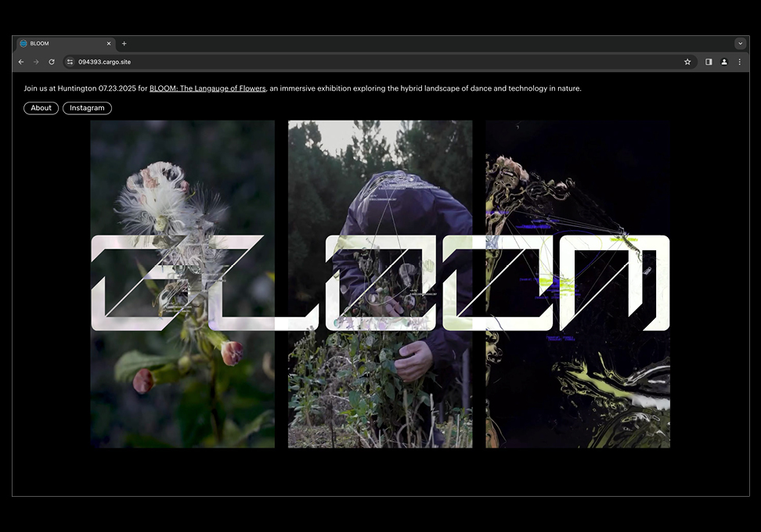This screenshot has width=761, height=532.
Task: View site information icon beside URL
Action: point(70,62)
